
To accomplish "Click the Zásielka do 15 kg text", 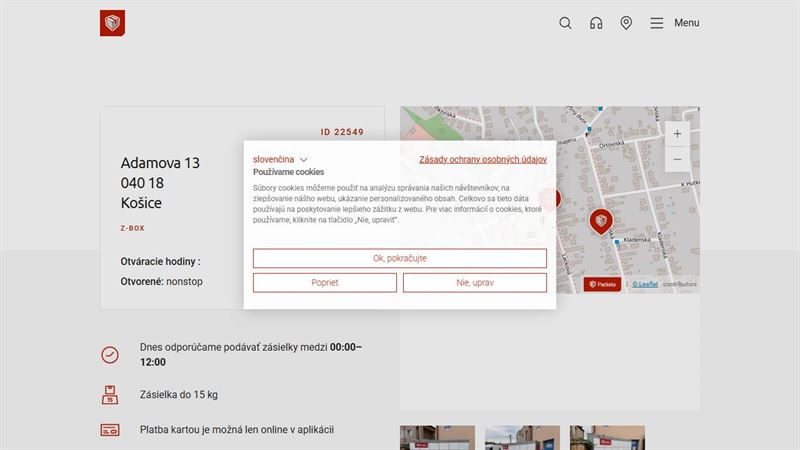I will (x=179, y=394).
